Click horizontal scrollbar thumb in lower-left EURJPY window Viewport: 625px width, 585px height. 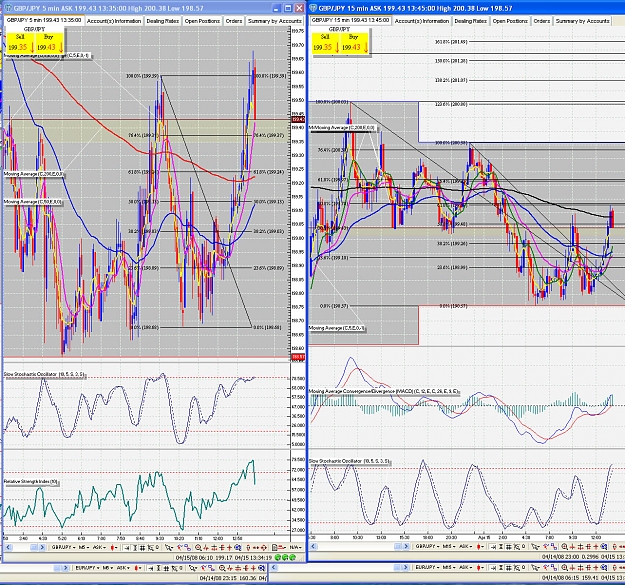(x=57, y=568)
